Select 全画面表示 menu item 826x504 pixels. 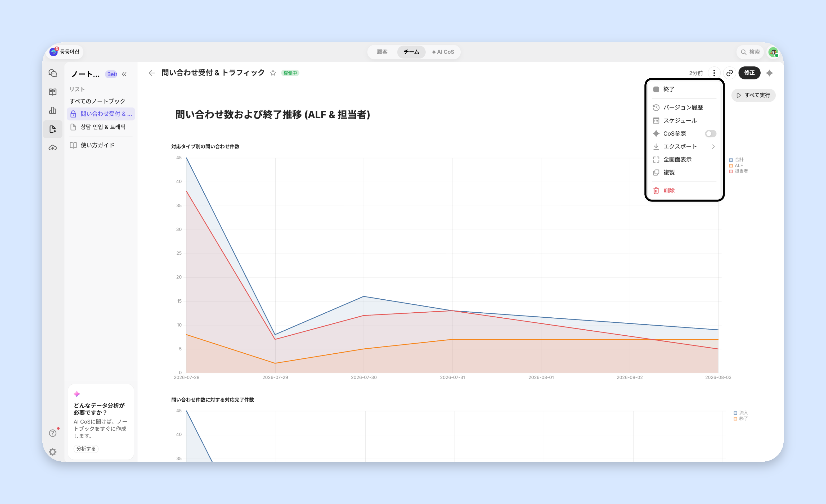[x=684, y=160]
